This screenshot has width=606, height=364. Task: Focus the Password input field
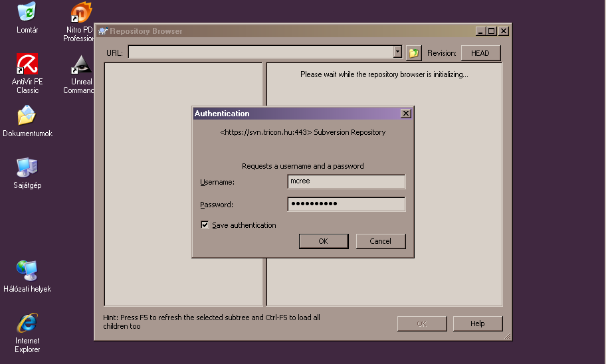346,204
